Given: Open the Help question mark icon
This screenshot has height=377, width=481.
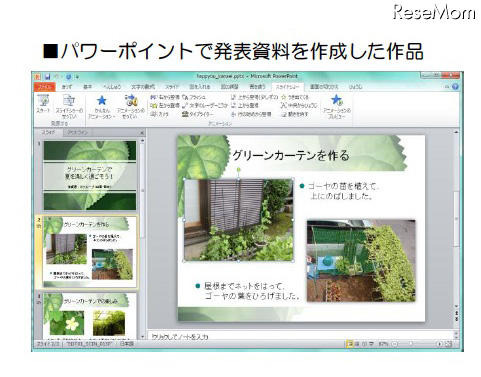Looking at the screenshot, I should (455, 87).
